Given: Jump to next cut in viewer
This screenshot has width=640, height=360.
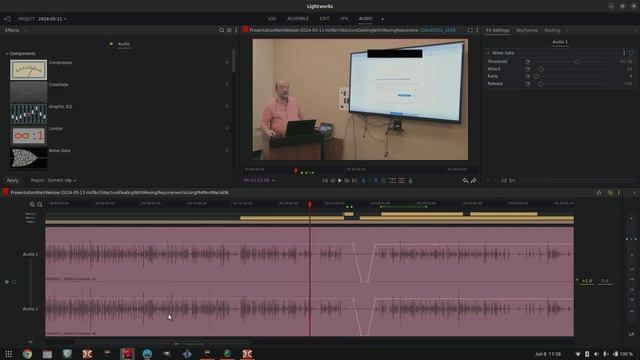Looking at the screenshot, I should (x=354, y=180).
